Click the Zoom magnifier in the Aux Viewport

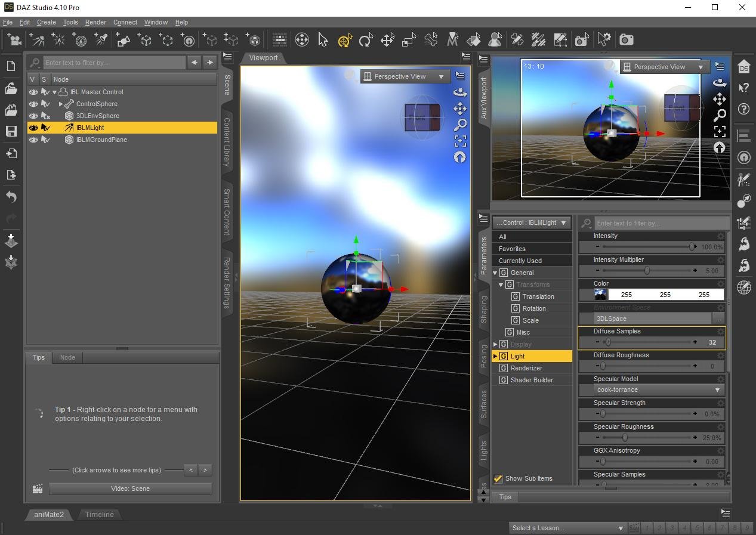pos(720,115)
